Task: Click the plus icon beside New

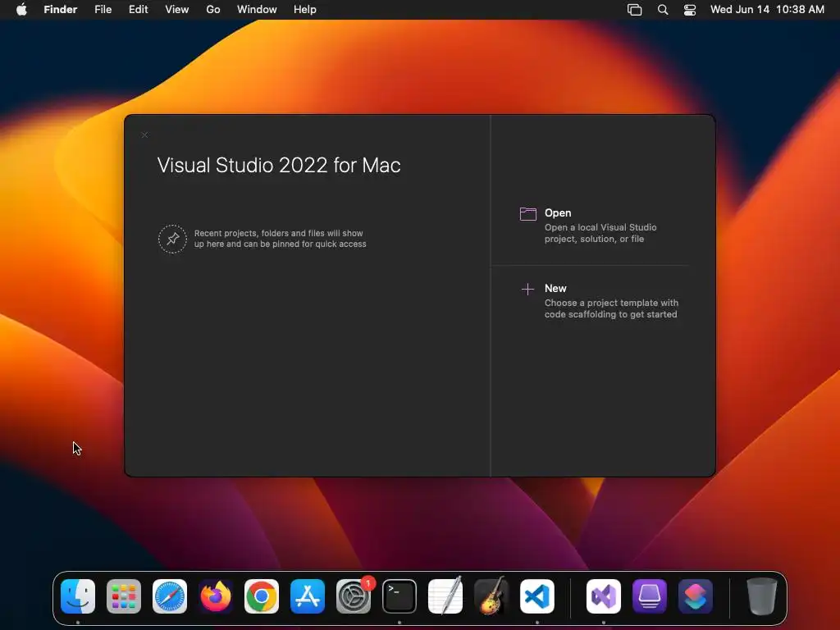Action: pyautogui.click(x=527, y=290)
